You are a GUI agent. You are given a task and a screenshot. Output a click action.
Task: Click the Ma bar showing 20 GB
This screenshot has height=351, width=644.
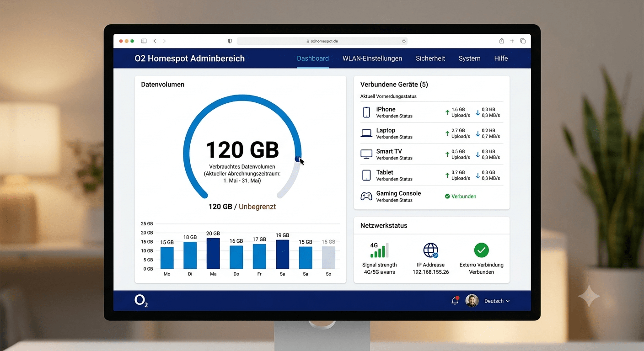coord(213,253)
